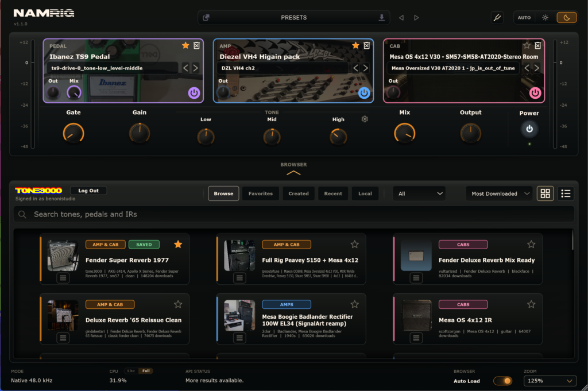Select previous amp model DZL VH4
Image resolution: width=588 pixels, height=391 pixels.
355,68
